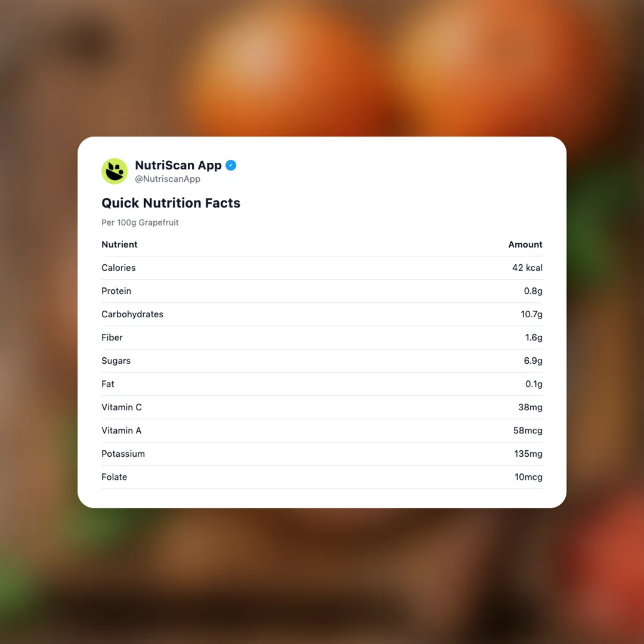Click the blue verified badge

[x=231, y=165]
